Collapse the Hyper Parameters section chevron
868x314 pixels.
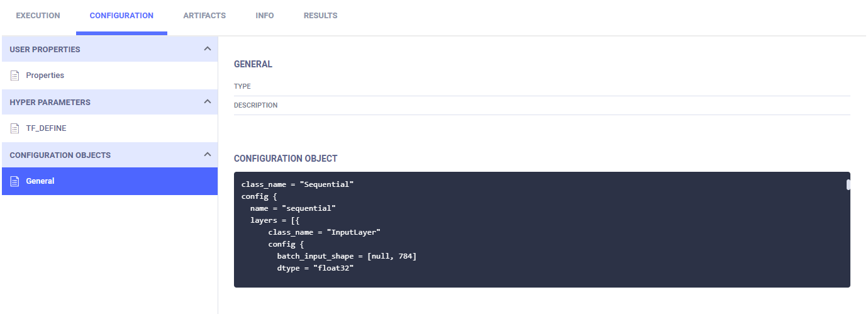(x=207, y=101)
